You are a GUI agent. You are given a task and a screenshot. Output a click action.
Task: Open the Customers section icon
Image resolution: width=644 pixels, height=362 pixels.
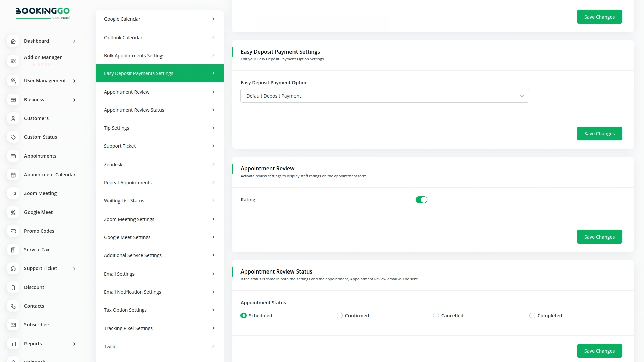pos(13,118)
